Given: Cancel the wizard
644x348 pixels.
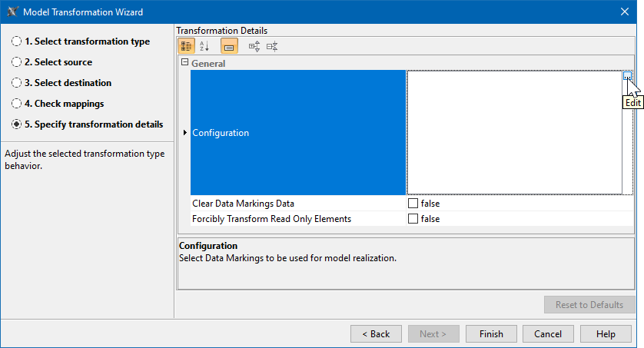Looking at the screenshot, I should pos(548,334).
